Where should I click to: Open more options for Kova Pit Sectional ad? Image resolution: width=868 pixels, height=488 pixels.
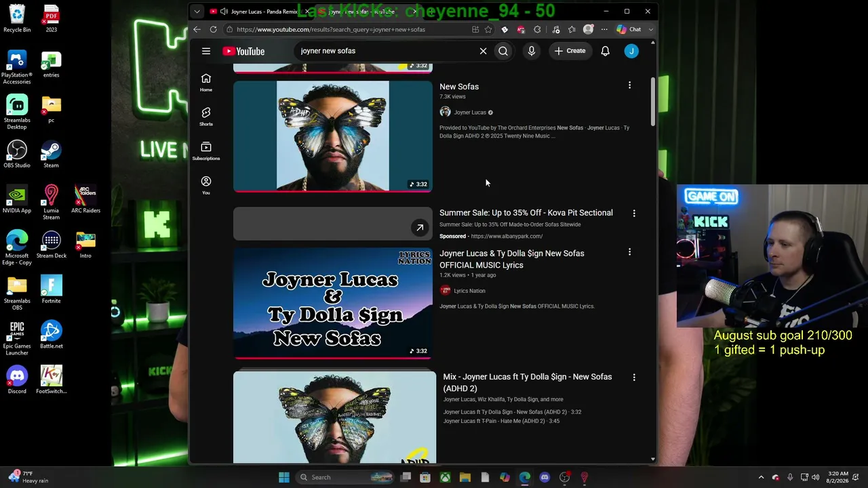(634, 213)
